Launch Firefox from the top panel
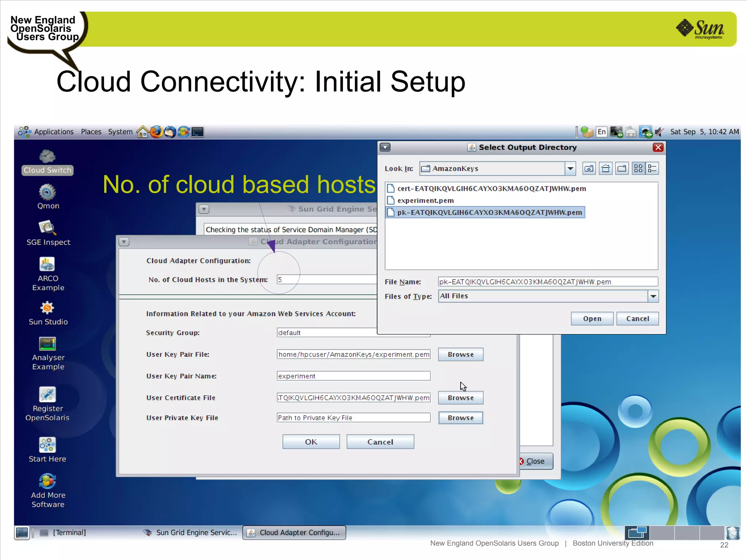The width and height of the screenshot is (747, 560). click(156, 132)
